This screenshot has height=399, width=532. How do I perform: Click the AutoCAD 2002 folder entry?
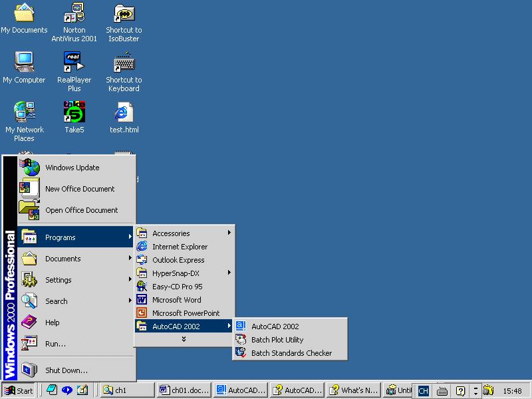pyautogui.click(x=184, y=326)
